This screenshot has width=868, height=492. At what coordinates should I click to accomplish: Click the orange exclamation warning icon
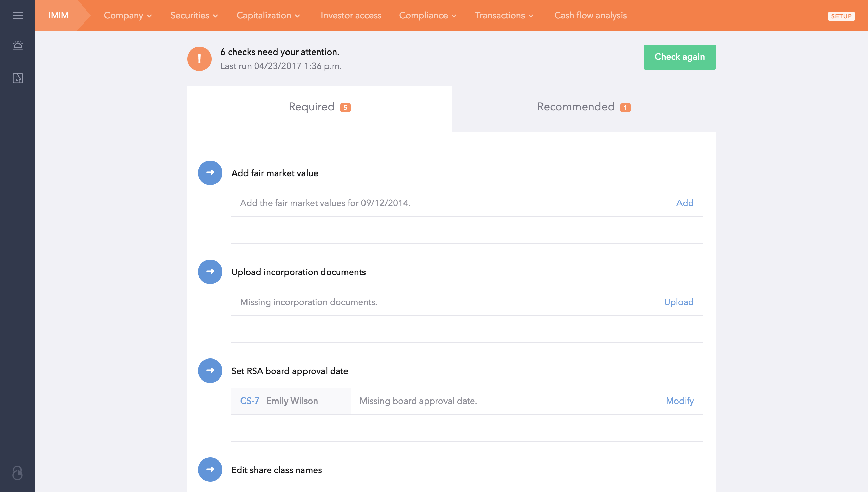tap(199, 59)
